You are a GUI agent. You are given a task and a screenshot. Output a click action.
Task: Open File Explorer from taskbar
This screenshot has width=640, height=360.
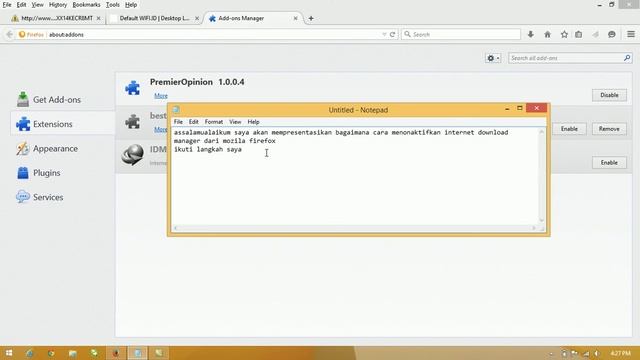(73, 353)
